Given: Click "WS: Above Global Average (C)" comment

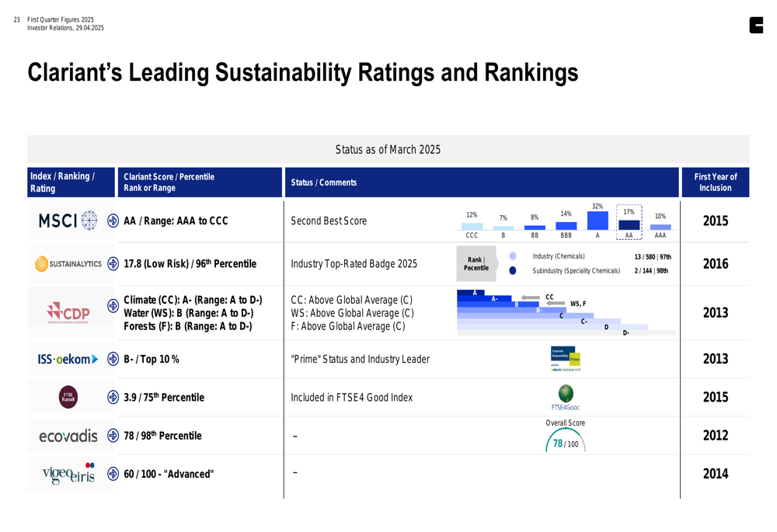Looking at the screenshot, I should click(352, 313).
